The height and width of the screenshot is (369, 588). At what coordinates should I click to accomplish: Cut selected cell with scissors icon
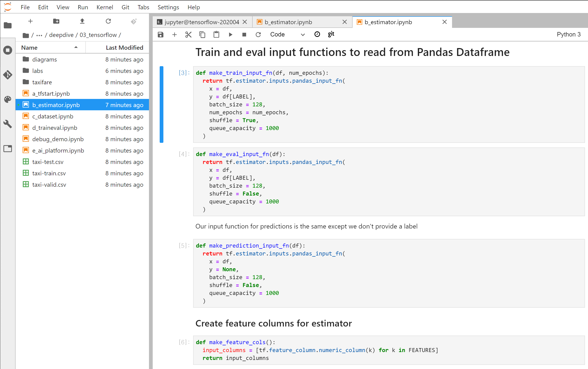(188, 34)
